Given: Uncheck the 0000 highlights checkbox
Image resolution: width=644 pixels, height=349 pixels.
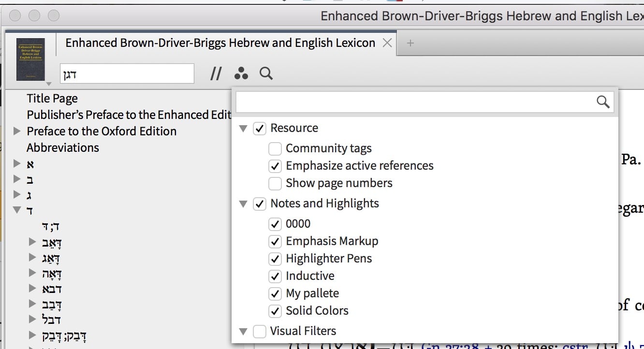Looking at the screenshot, I should [x=275, y=224].
